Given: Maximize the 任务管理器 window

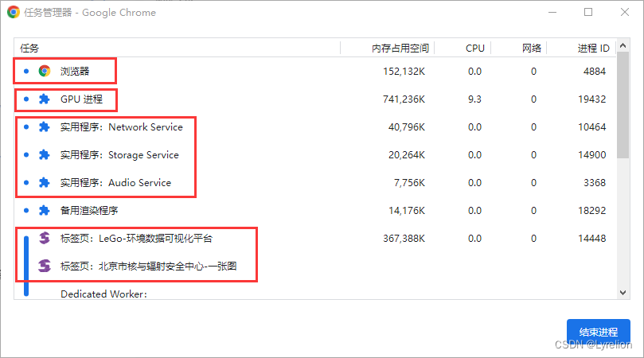Looking at the screenshot, I should [588, 12].
